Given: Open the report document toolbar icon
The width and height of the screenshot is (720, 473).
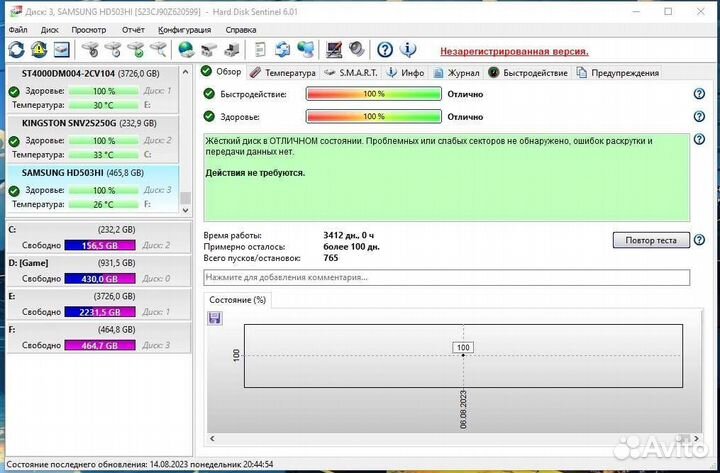Looking at the screenshot, I should [x=260, y=50].
